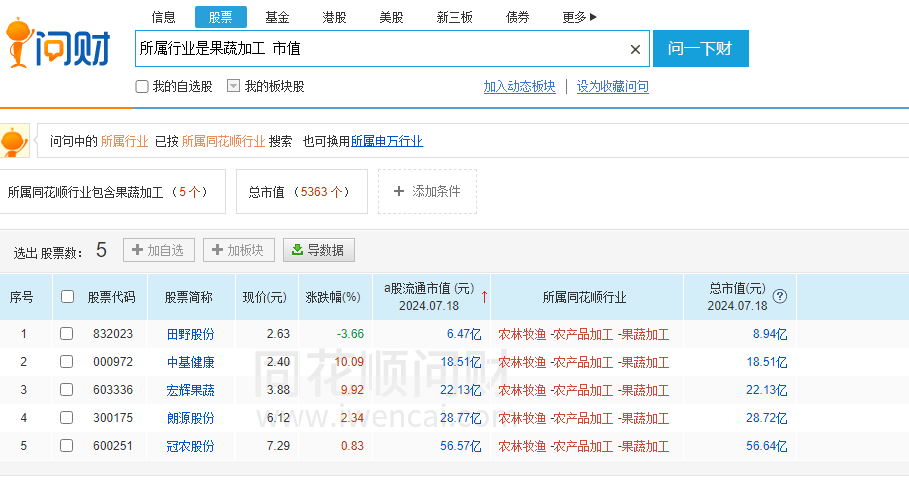
Task: Open the 宏辉果蔬 stock link
Action: point(190,390)
